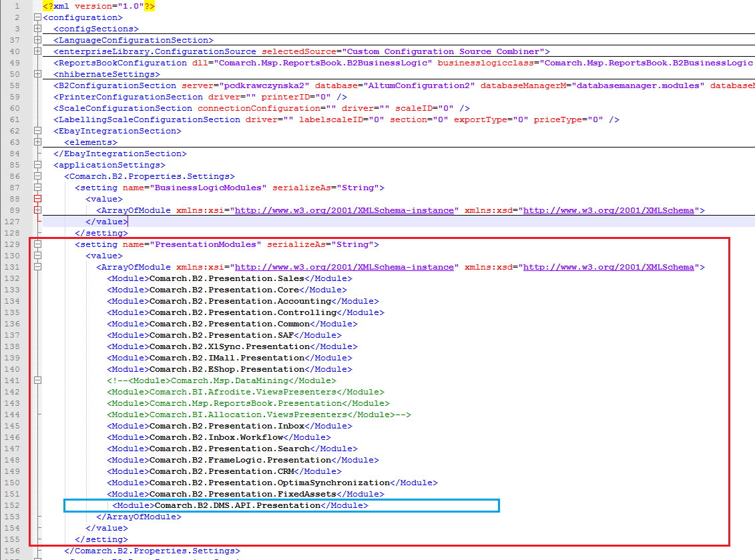Collapse the BusinessLogicModules setting fold on line 87
The height and width of the screenshot is (560, 755).
point(37,188)
